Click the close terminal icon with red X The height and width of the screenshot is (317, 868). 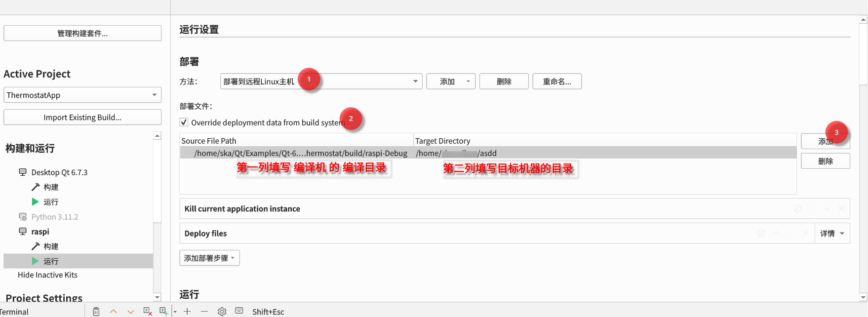click(147, 311)
